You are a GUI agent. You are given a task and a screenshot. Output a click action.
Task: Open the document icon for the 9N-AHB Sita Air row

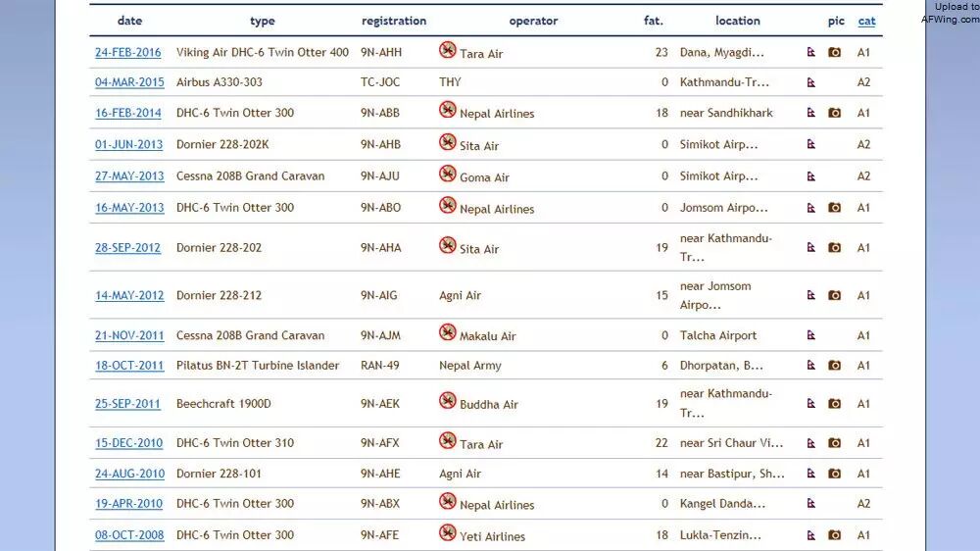pyautogui.click(x=810, y=144)
